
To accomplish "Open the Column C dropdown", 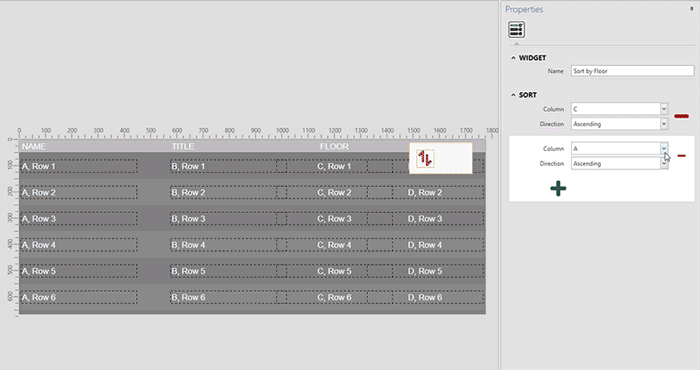I will coord(664,109).
